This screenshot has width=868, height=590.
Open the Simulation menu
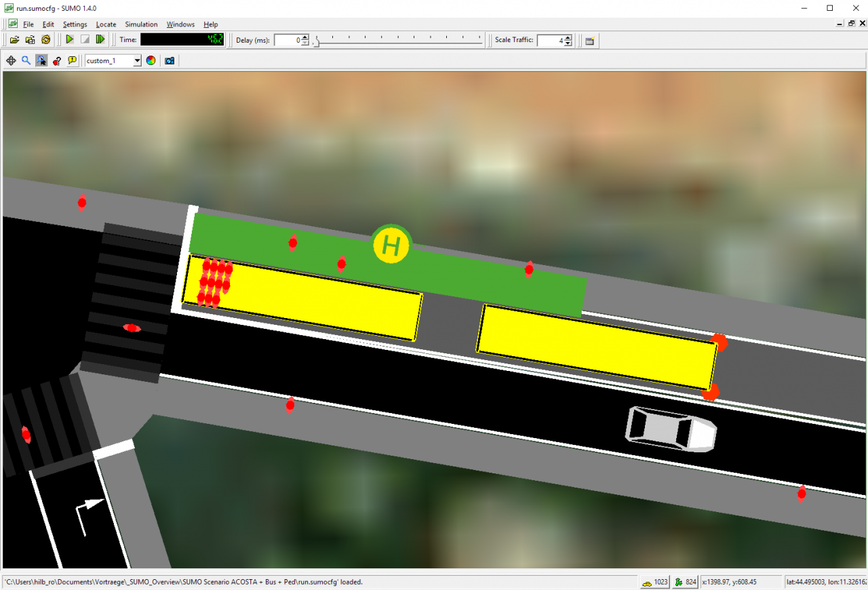(x=141, y=24)
